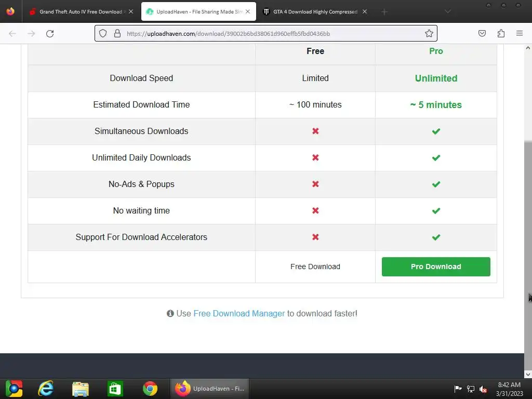Close the GTA 4 Highly Compressed tab

point(365,11)
